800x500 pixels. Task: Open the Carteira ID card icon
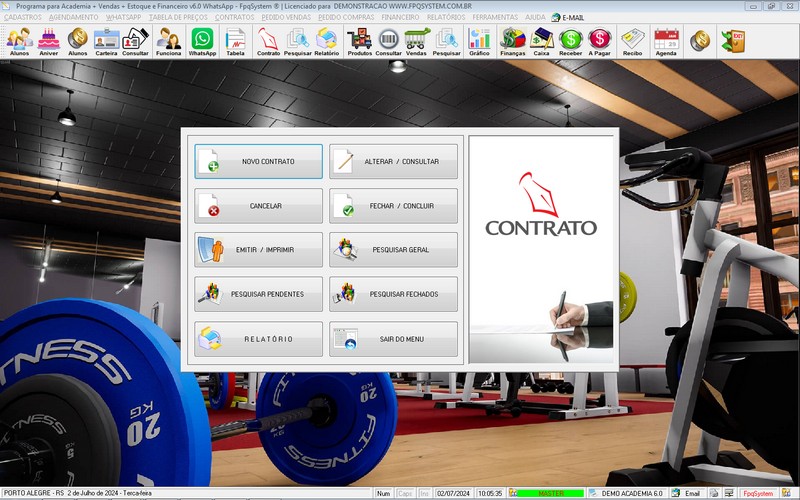click(x=106, y=41)
